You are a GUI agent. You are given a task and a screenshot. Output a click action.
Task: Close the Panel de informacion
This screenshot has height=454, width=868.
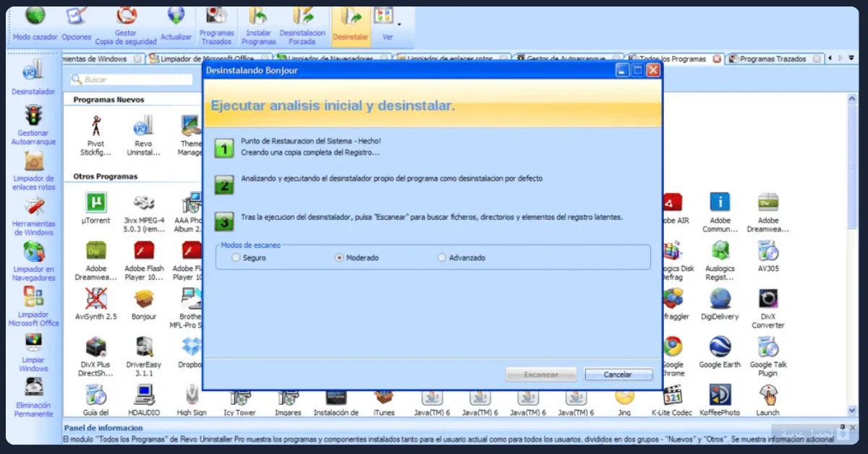click(x=852, y=427)
